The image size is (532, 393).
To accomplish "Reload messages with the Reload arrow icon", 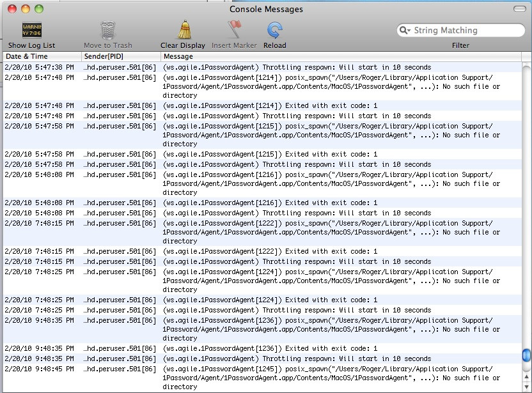I will (x=274, y=29).
